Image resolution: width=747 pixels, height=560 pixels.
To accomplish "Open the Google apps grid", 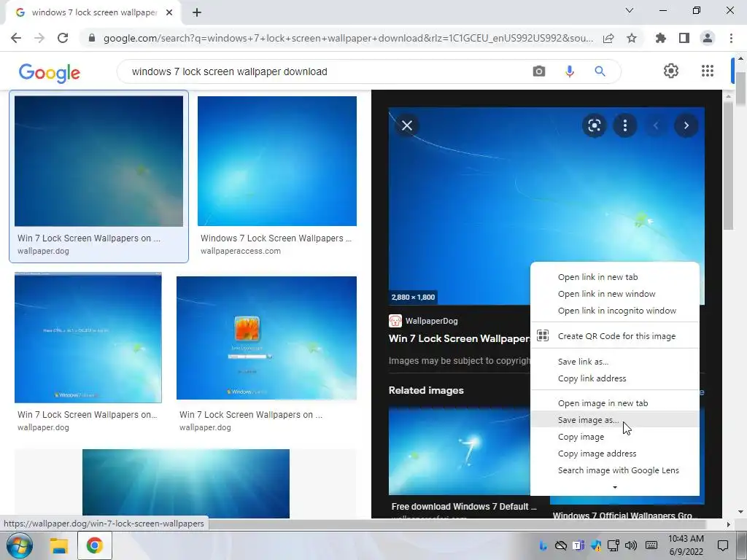I will click(708, 71).
